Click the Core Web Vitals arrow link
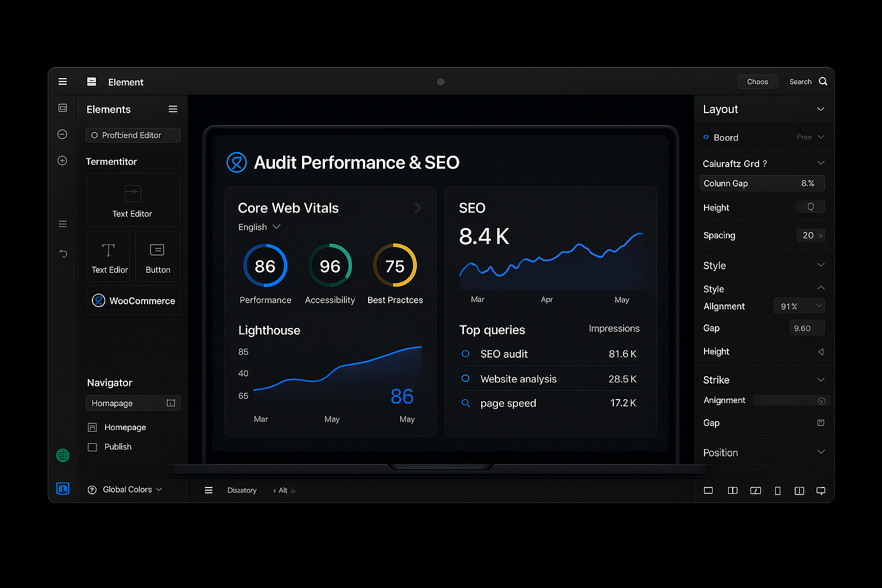882x588 pixels. [418, 208]
